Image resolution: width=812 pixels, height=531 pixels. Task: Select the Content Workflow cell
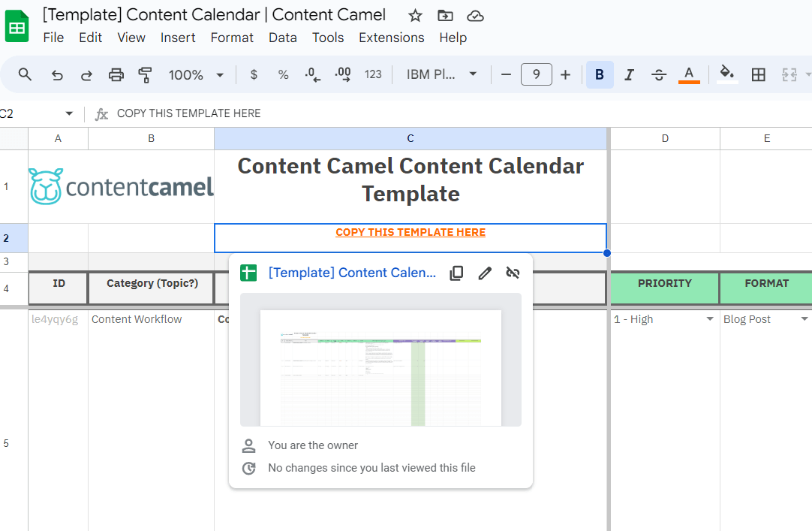click(x=151, y=421)
